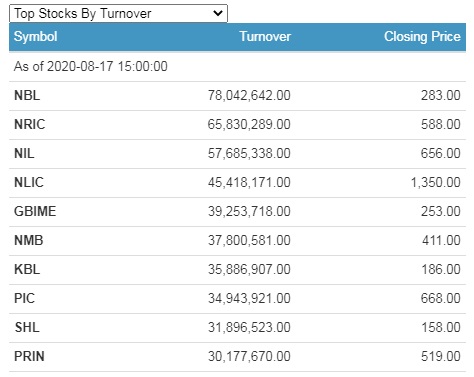This screenshot has width=474, height=377.
Task: Open the NBL stock symbol link
Action: point(27,96)
